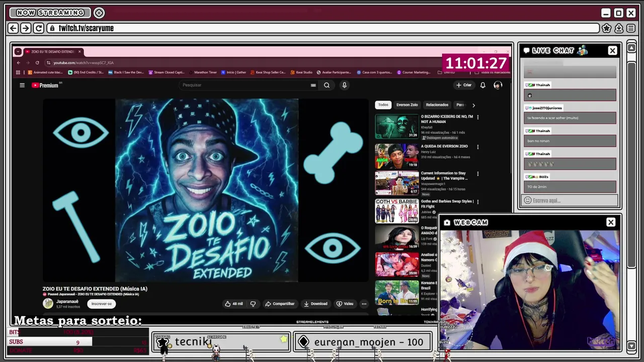Select the Everson Zoio filter chip
Screen dimensions: 644x362
(x=407, y=105)
